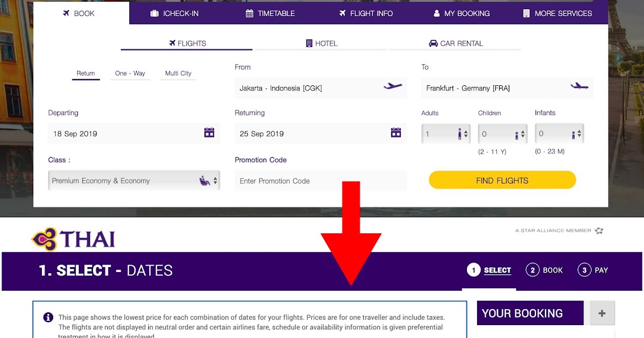This screenshot has width=644, height=338.
Task: Open the Children count dropdown
Action: (503, 134)
